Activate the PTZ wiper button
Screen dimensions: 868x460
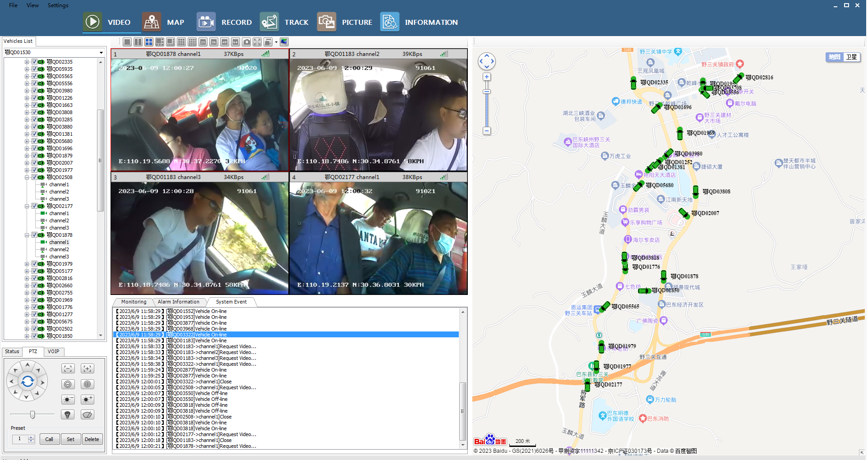tap(88, 414)
